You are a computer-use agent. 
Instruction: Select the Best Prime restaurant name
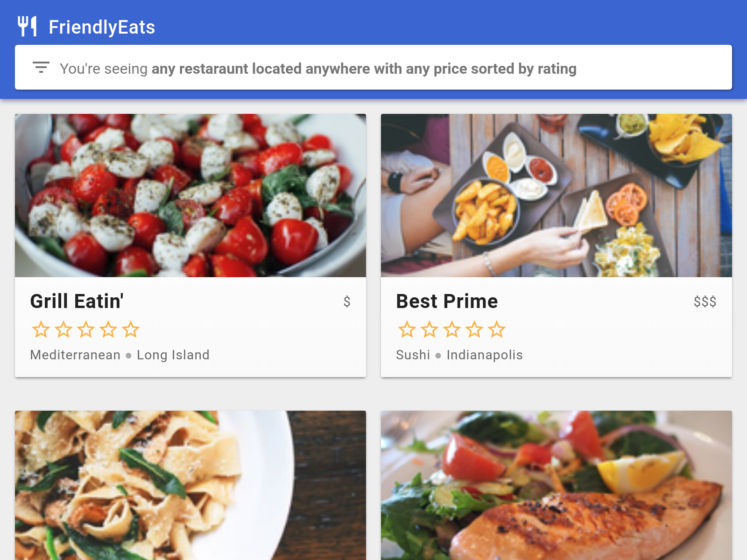click(x=447, y=301)
